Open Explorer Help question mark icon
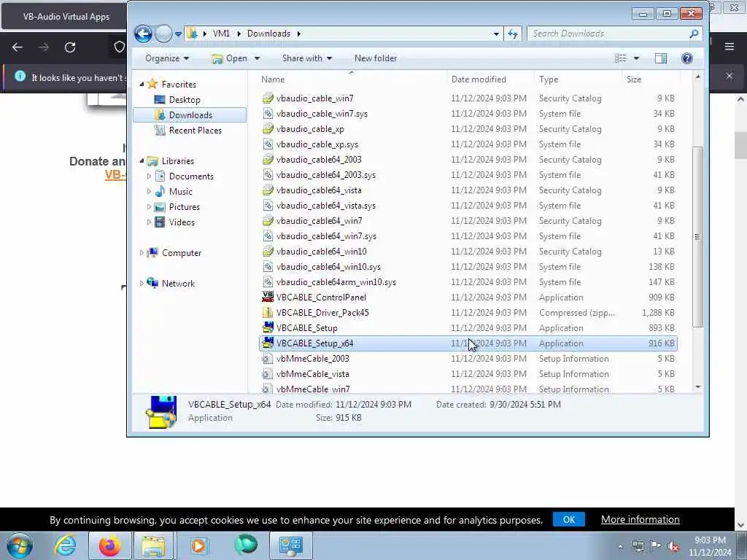 [x=686, y=58]
